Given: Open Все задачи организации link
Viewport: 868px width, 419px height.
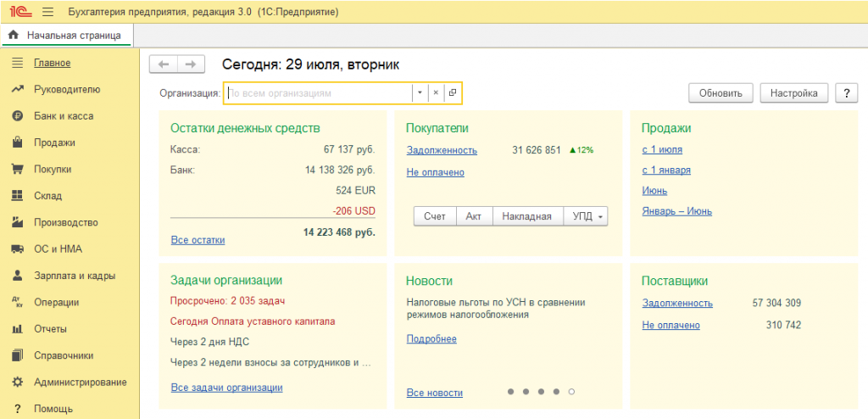Looking at the screenshot, I should 227,388.
